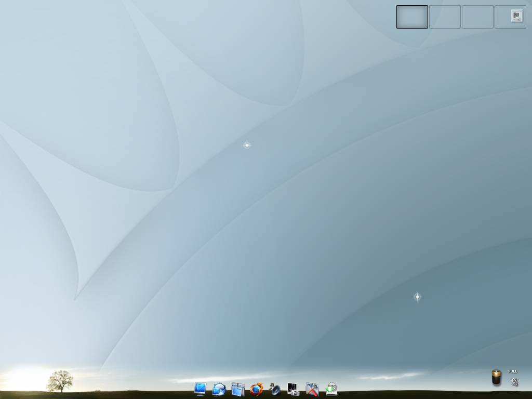The height and width of the screenshot is (399, 532).
Task: Open the blue folder file manager icon
Action: [238, 389]
